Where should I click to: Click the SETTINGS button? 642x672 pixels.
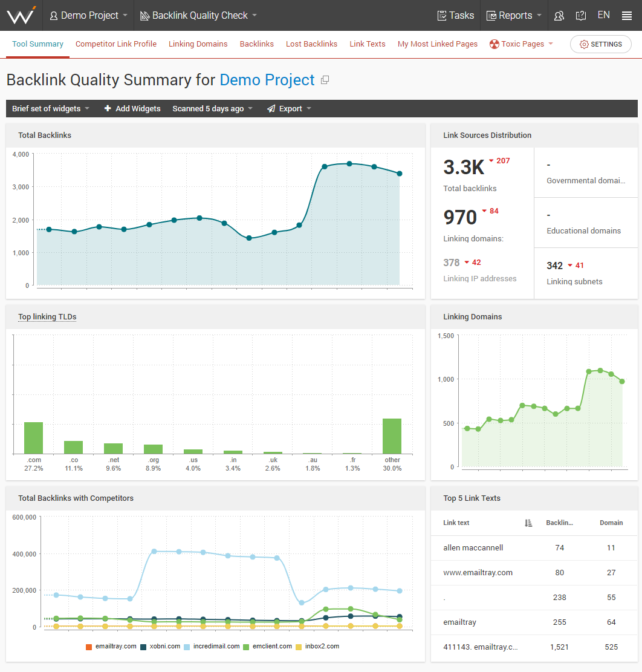click(x=600, y=44)
